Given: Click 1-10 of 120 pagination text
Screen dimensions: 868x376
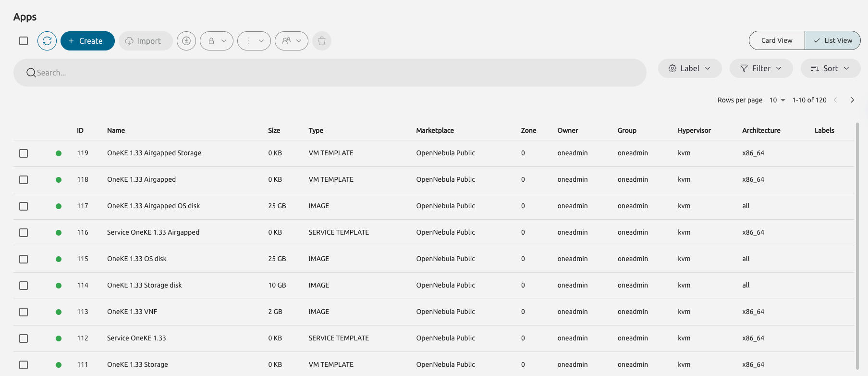Looking at the screenshot, I should click(809, 100).
